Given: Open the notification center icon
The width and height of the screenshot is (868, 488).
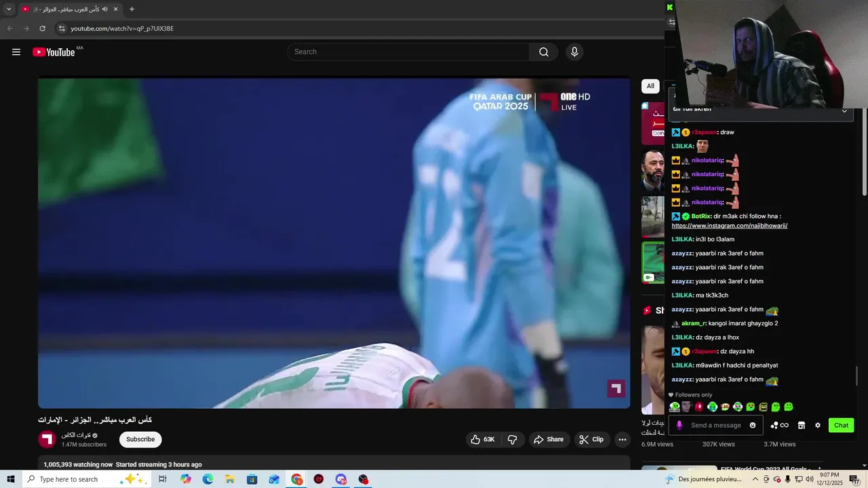Looking at the screenshot, I should [x=854, y=479].
